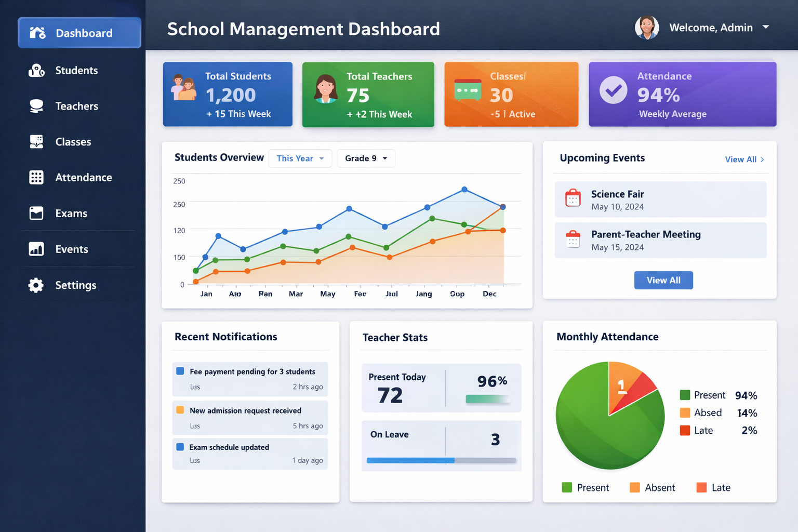The image size is (798, 532).
Task: Open the Attendance section icon
Action: coord(36,177)
